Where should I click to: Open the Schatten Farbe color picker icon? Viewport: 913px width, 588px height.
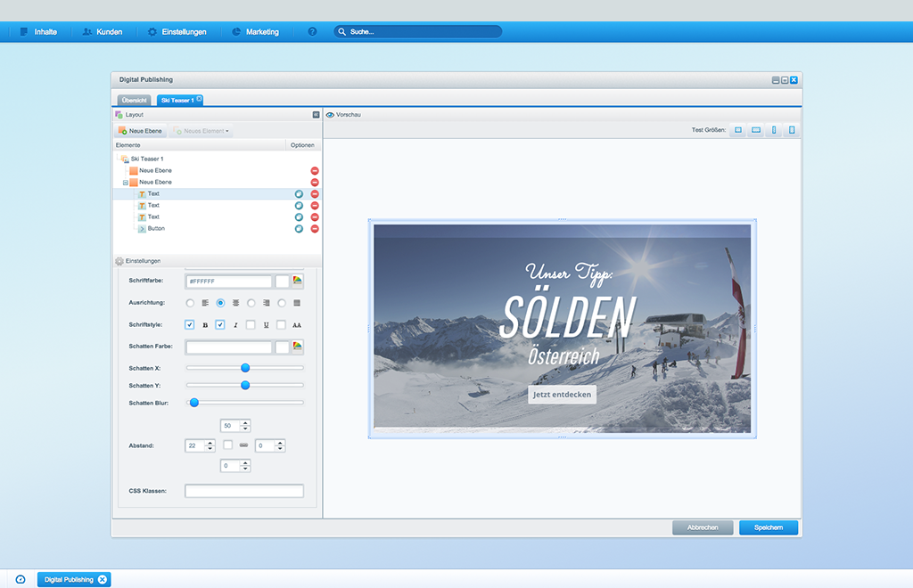pos(298,347)
